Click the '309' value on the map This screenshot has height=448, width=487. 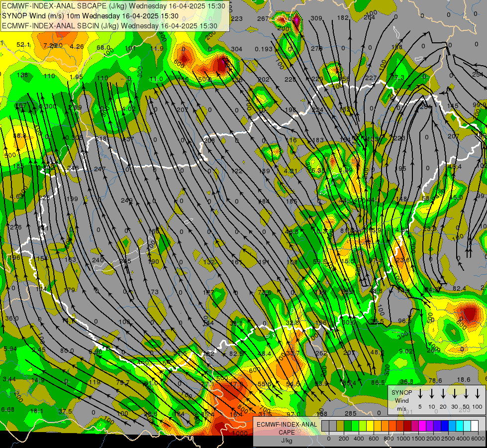tap(316, 18)
